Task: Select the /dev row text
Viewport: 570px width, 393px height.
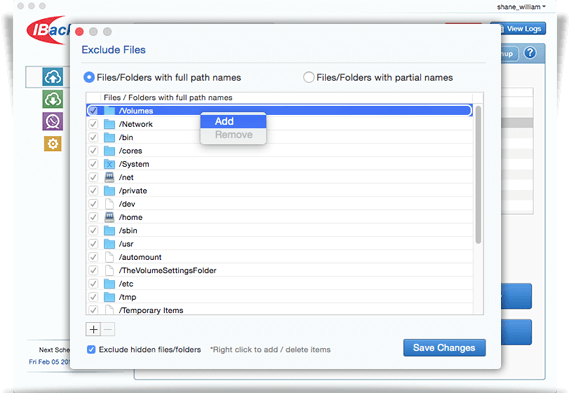Action: click(x=127, y=204)
